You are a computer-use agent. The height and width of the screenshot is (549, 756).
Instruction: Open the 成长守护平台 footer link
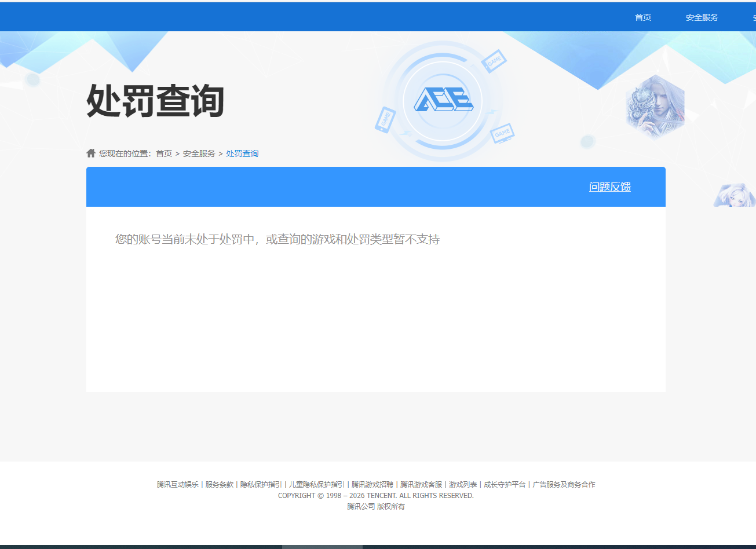pos(505,485)
